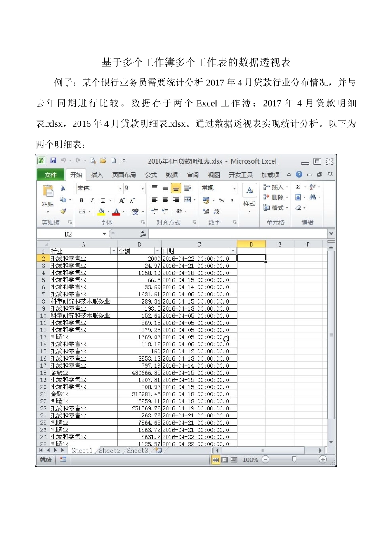Click the Percent Style icon
The image size is (392, 555).
coord(221,200)
